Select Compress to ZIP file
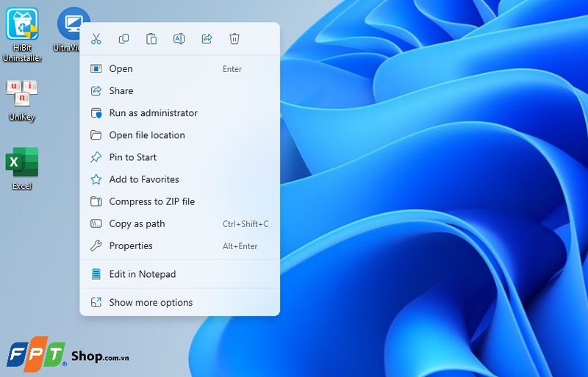Image resolution: width=588 pixels, height=377 pixels. (151, 201)
